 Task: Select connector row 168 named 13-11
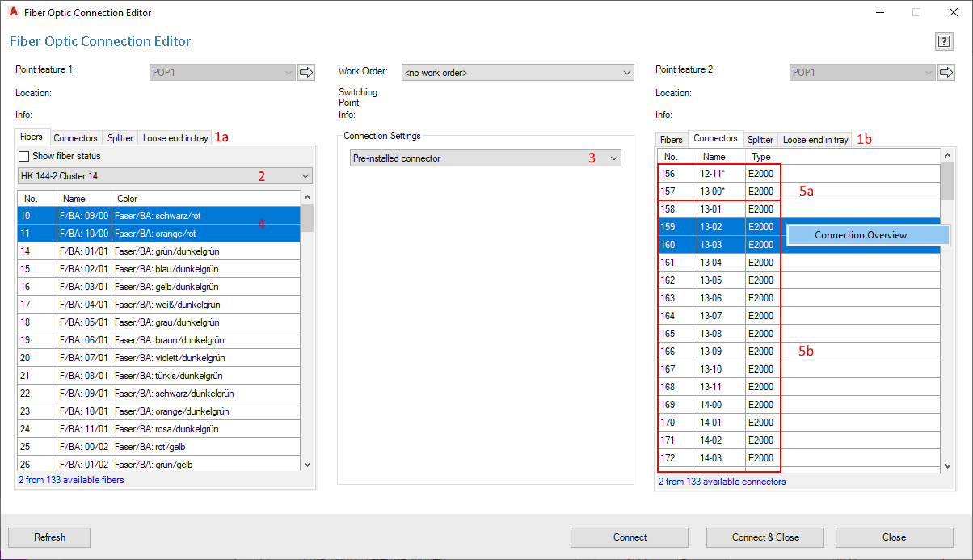point(799,386)
